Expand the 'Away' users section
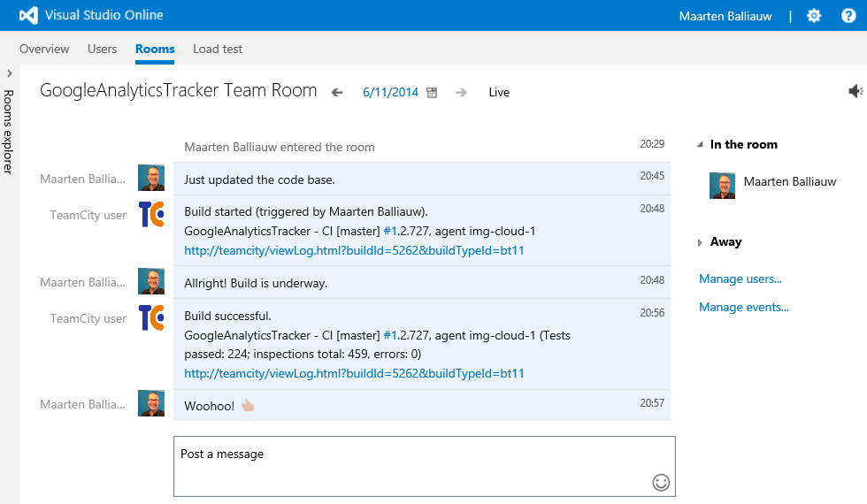Image resolution: width=867 pixels, height=504 pixels. tap(700, 242)
